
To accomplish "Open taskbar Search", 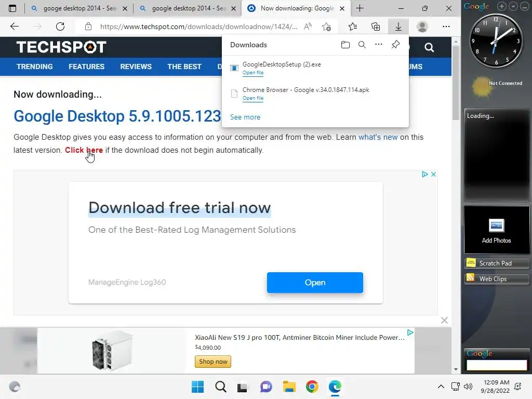I will (220, 387).
